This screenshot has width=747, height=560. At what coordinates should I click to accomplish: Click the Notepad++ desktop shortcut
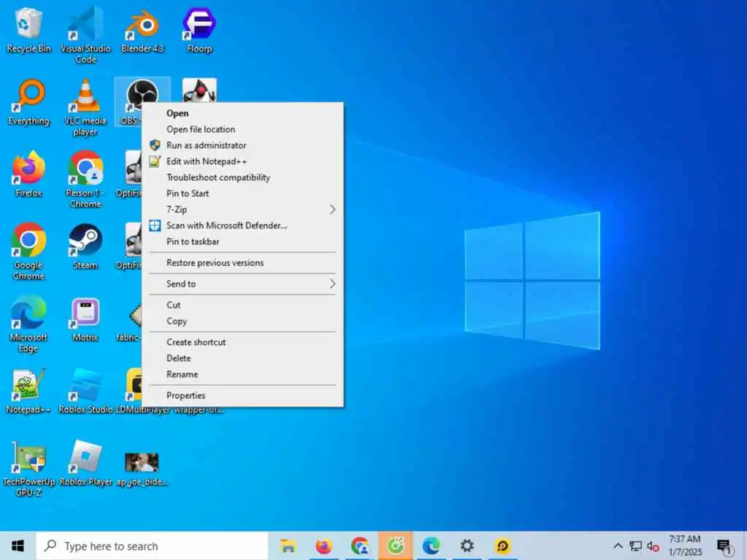click(x=28, y=391)
